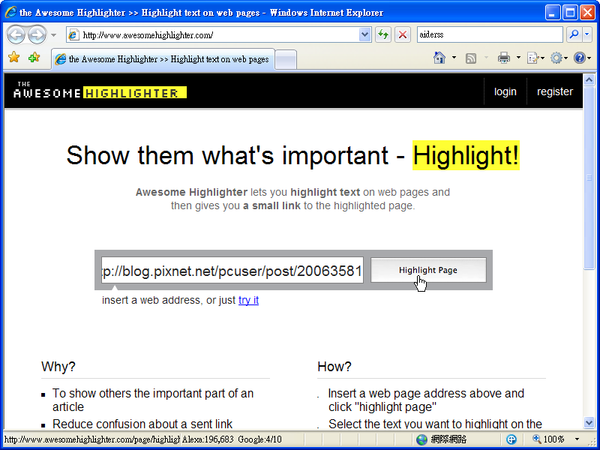Image resolution: width=600 pixels, height=450 pixels.
Task: Click the address bar URL field
Action: [213, 35]
